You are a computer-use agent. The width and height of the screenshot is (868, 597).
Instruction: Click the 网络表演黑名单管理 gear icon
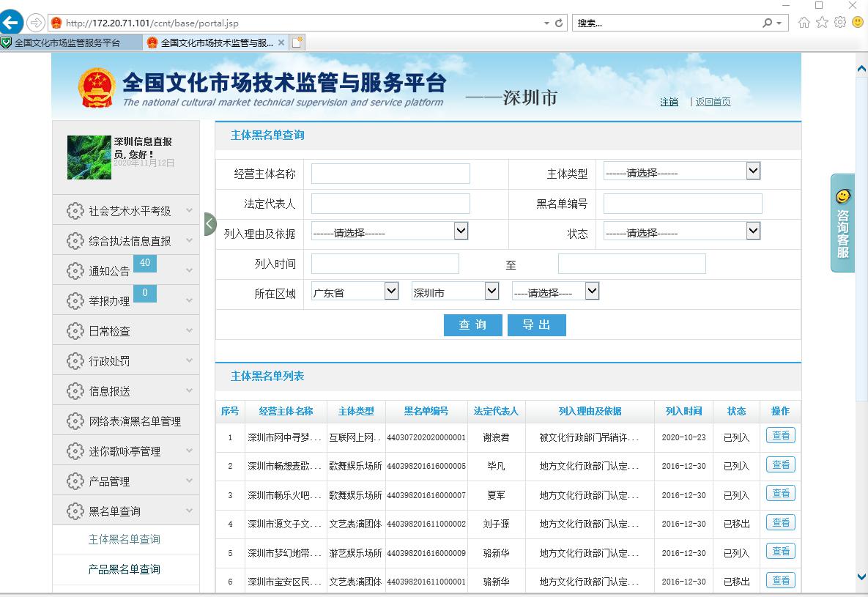(x=75, y=420)
